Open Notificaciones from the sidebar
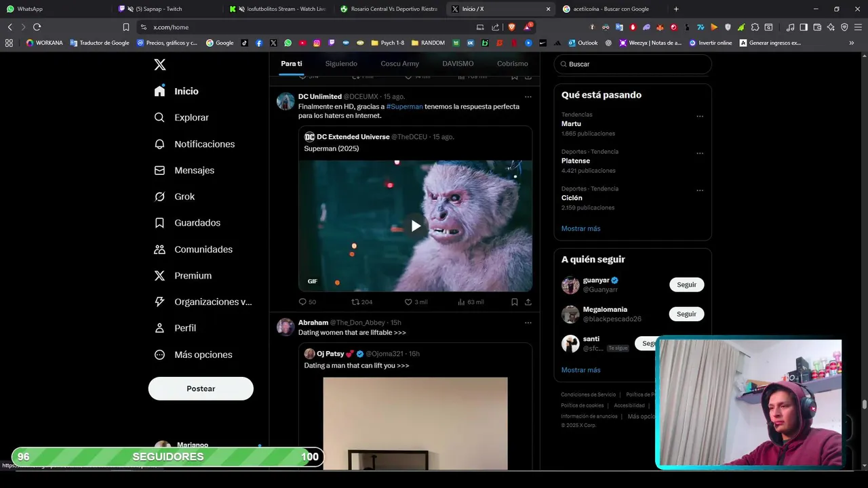868x488 pixels. click(194, 144)
